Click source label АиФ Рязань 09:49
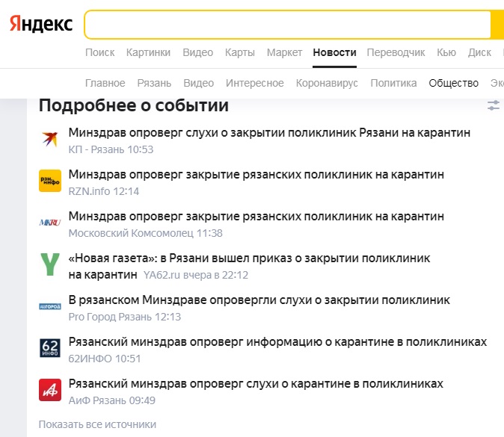Image resolution: width=504 pixels, height=437 pixels. [112, 400]
